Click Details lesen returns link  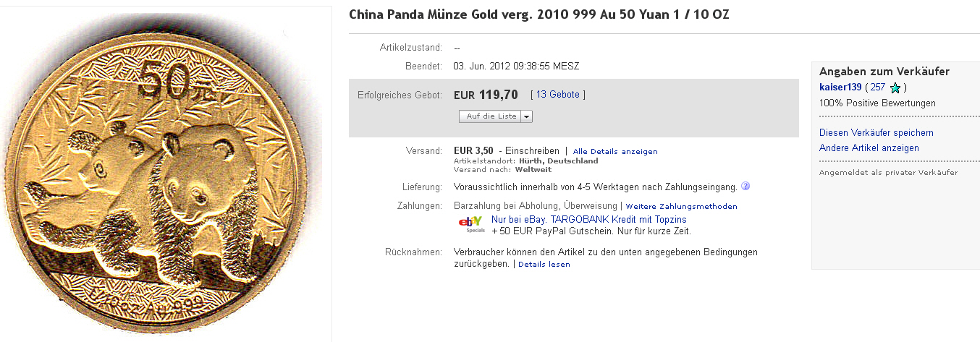point(544,265)
